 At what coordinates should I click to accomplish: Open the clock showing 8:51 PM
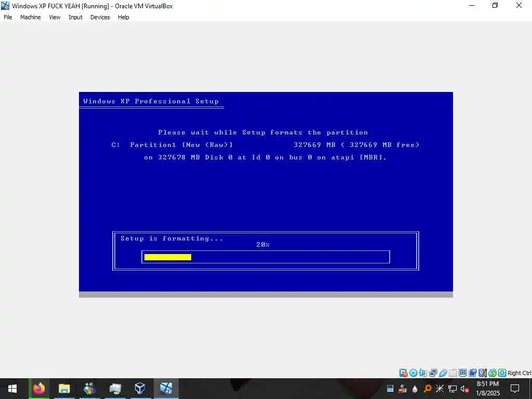[x=487, y=389]
